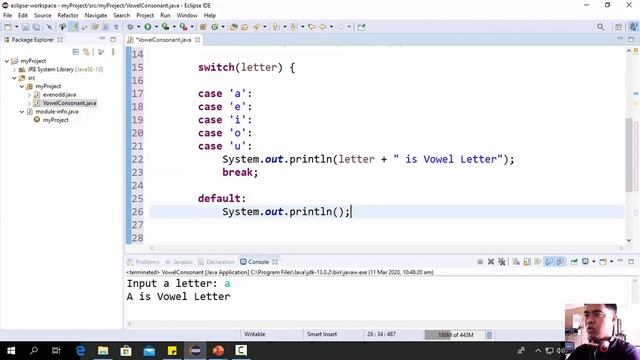Select evenodd.java in Package Explorer
Viewport: 640px width, 360px height.
(x=60, y=95)
